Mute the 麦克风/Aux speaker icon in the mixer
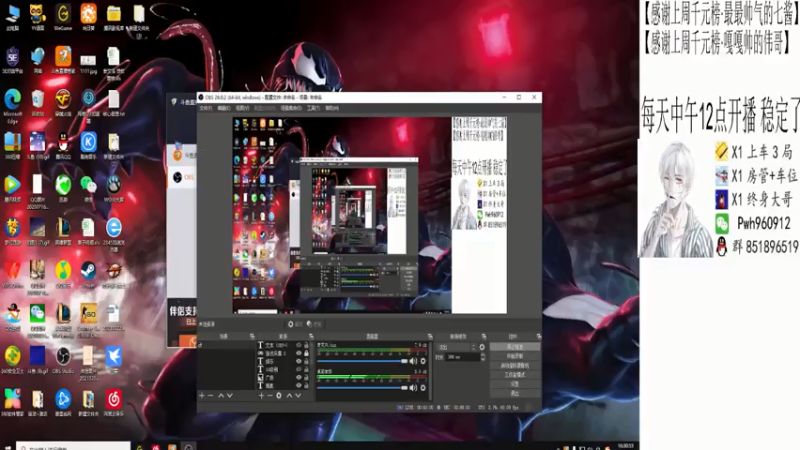Viewport: 800px width, 450px height. tap(413, 361)
